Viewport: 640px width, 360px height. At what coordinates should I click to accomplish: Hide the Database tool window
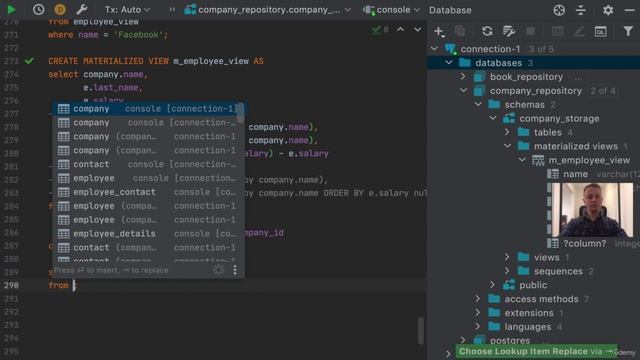point(630,10)
